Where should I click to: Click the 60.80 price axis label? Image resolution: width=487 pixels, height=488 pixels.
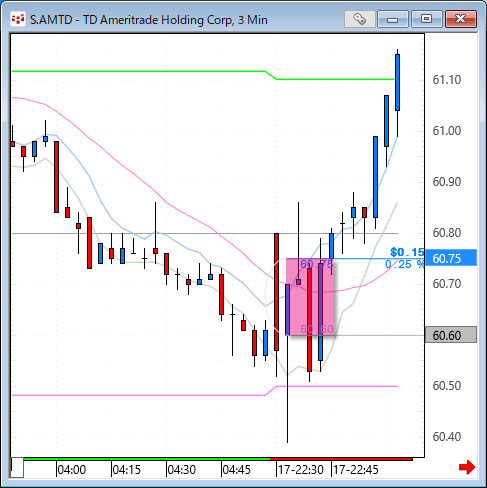click(447, 233)
